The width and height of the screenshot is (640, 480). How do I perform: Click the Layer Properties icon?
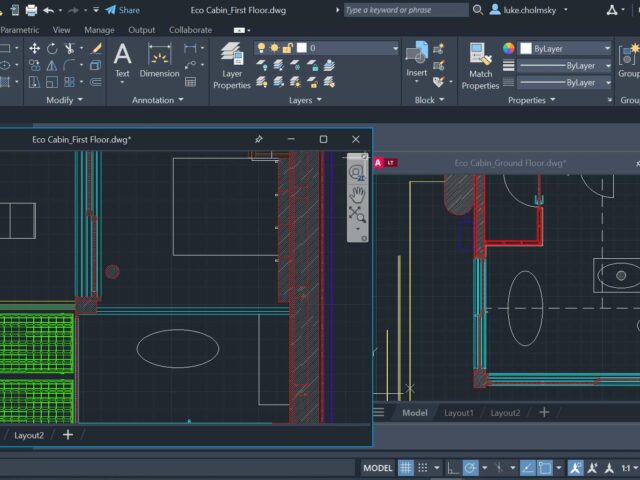232,58
